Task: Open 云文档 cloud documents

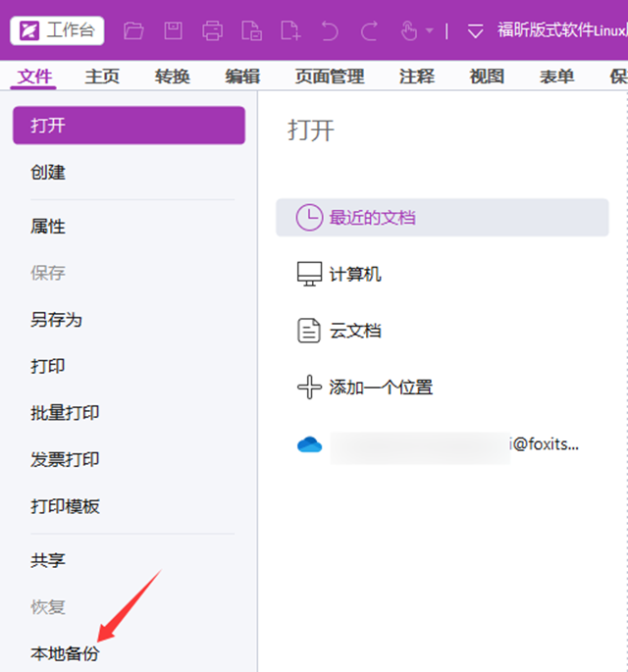Action: tap(354, 332)
